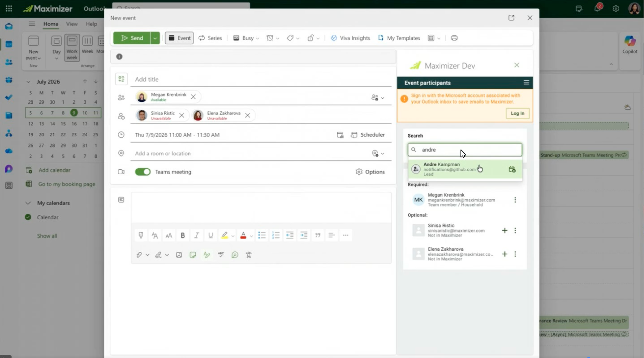This screenshot has width=644, height=358.
Task: Open Go to my booking page link
Action: click(x=66, y=184)
